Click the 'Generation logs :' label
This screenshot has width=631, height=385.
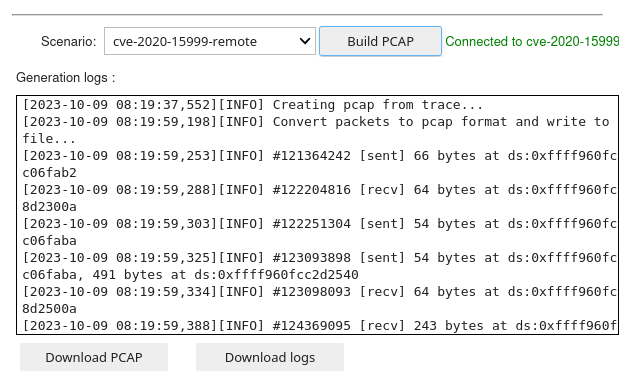66,77
